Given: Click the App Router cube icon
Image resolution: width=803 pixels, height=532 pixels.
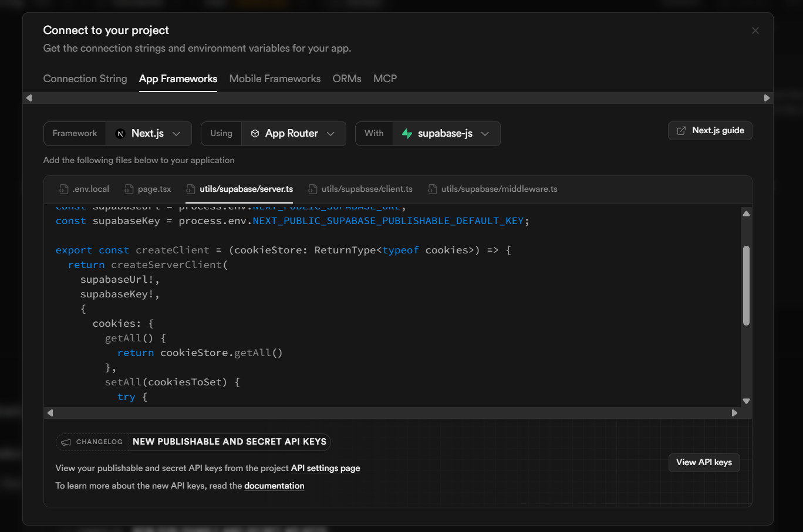Looking at the screenshot, I should pos(255,134).
